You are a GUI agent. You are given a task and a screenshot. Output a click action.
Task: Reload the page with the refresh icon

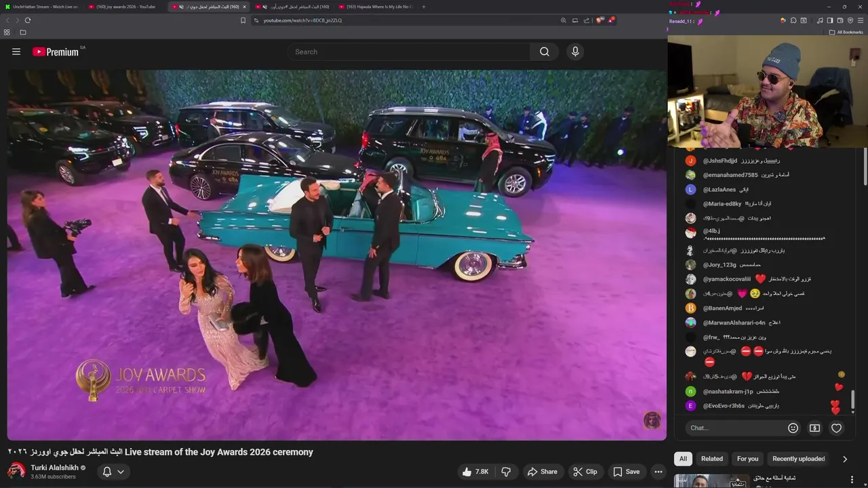[x=28, y=20]
